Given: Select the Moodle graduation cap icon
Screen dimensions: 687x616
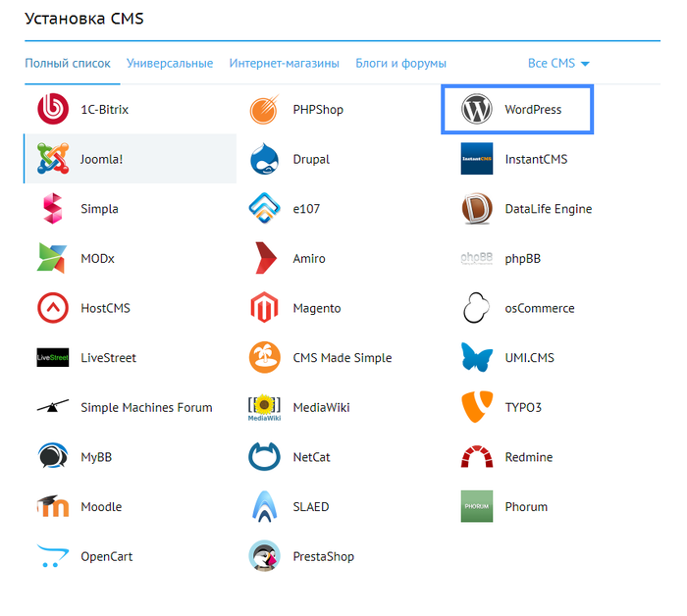Looking at the screenshot, I should (x=53, y=507).
